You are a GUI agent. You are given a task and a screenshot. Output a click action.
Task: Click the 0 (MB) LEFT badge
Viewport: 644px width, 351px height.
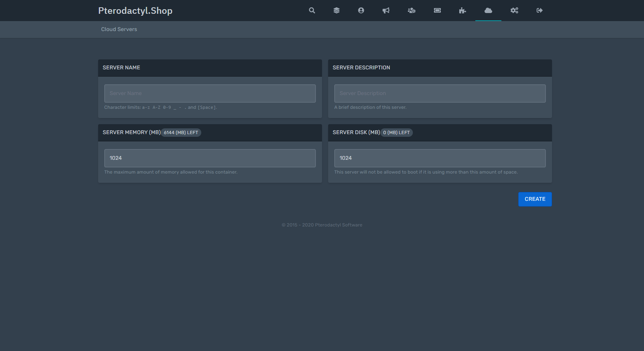(396, 133)
